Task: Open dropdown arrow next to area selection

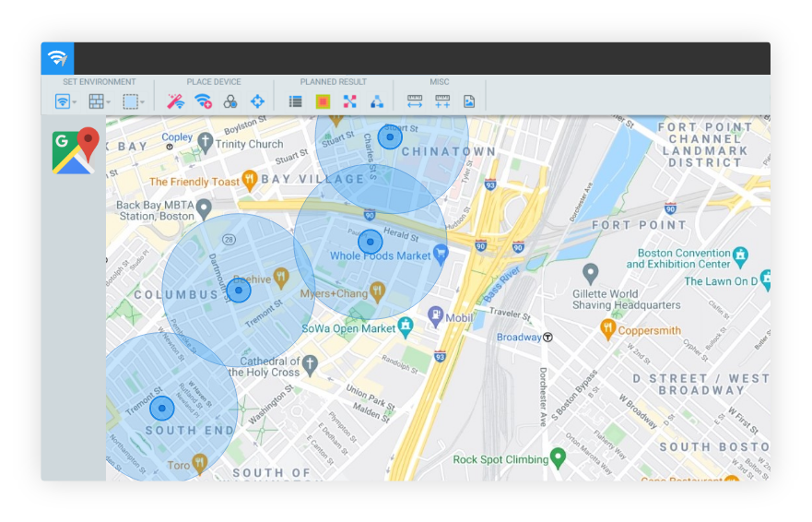Action: (143, 102)
